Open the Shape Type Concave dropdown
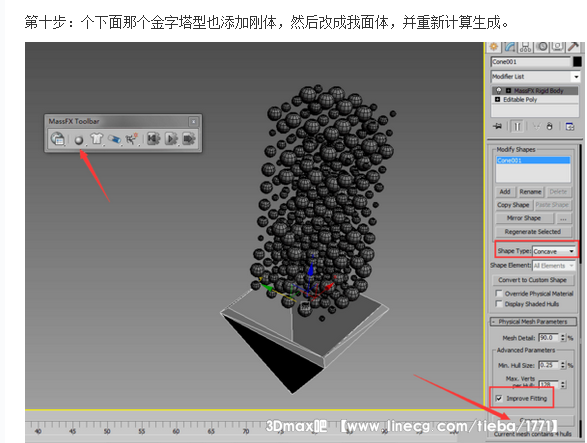The height and width of the screenshot is (443, 587). tap(554, 251)
